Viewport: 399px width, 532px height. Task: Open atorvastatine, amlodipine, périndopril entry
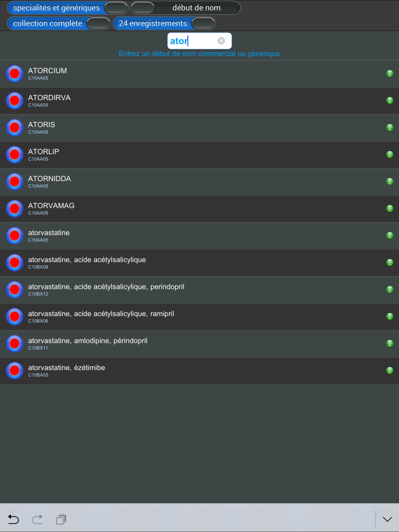click(199, 344)
